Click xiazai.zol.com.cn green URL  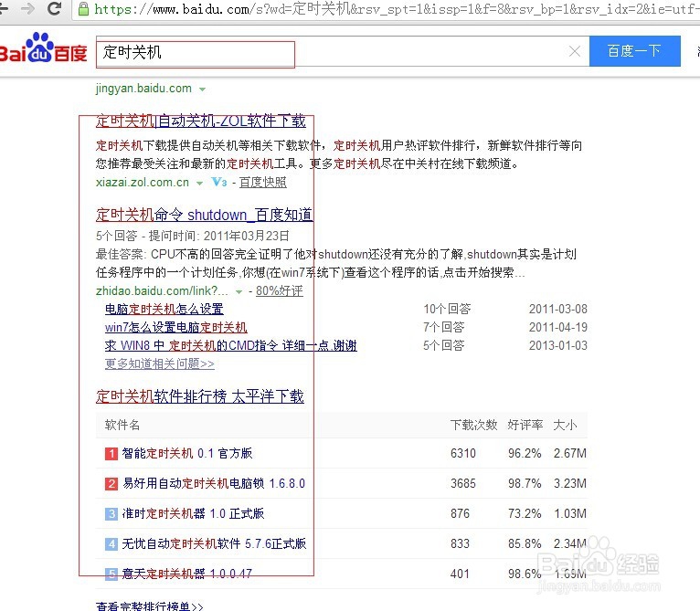143,182
